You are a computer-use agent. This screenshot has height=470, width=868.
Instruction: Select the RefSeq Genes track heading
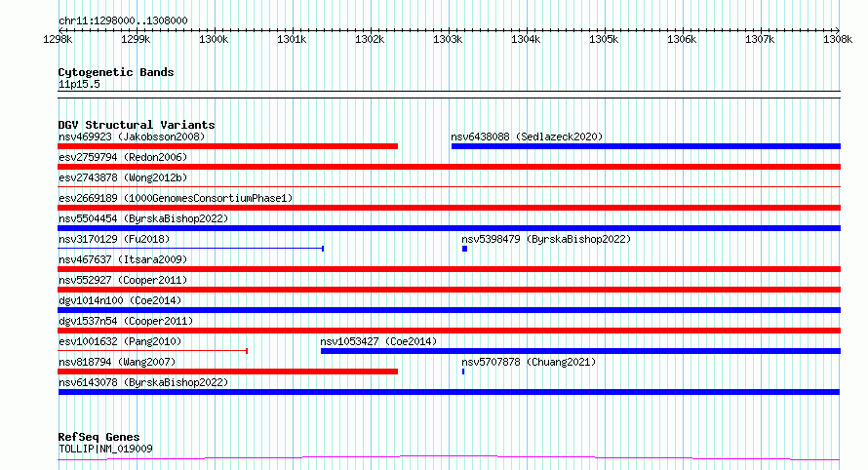click(99, 438)
